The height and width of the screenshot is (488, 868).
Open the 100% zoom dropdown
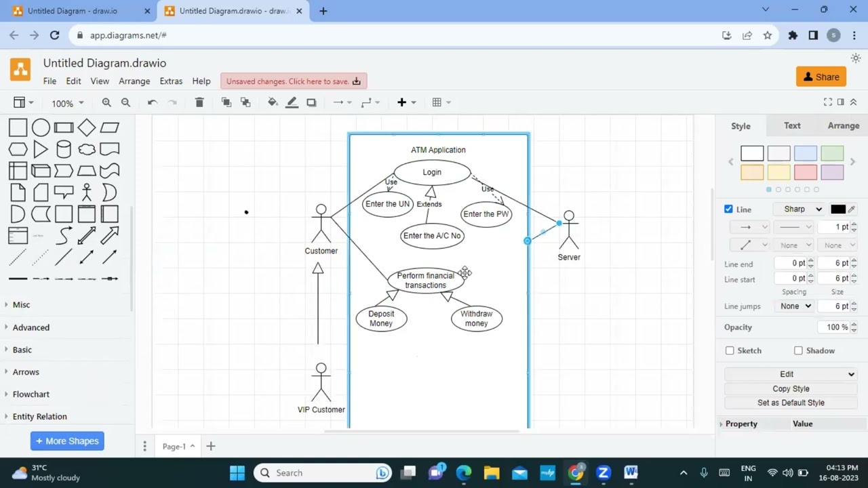(68, 103)
